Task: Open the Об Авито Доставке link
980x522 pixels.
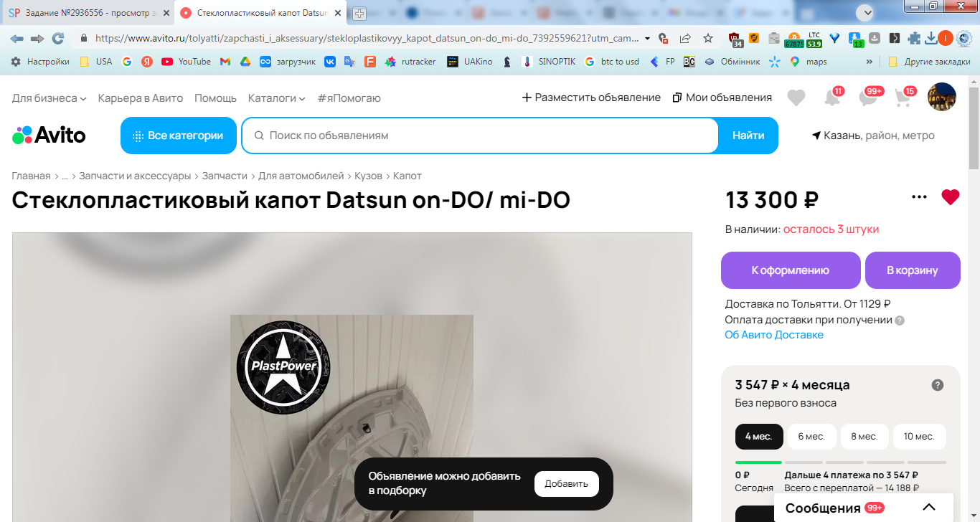Action: [x=774, y=335]
